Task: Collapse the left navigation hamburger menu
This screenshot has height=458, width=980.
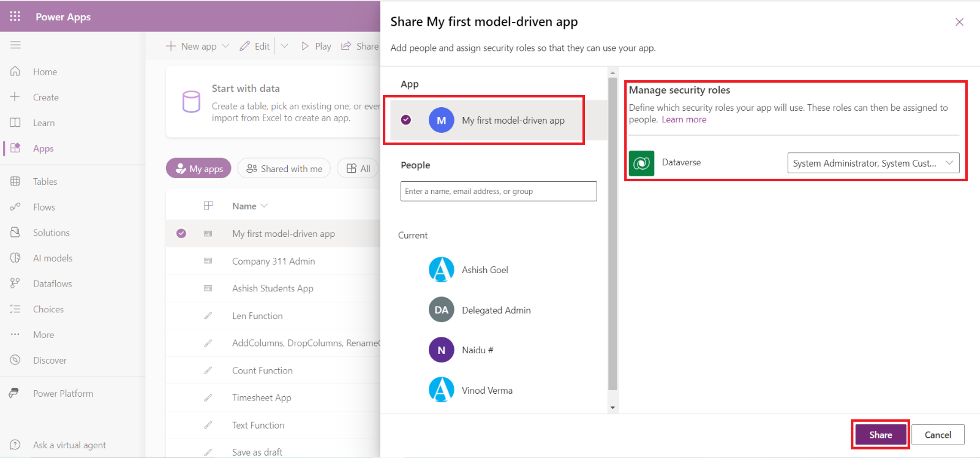Action: tap(15, 45)
